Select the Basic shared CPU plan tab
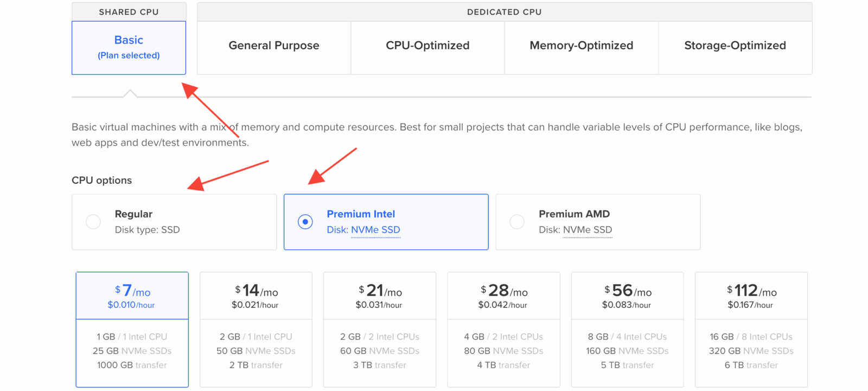Screen dimensions: 868x391 (x=129, y=47)
